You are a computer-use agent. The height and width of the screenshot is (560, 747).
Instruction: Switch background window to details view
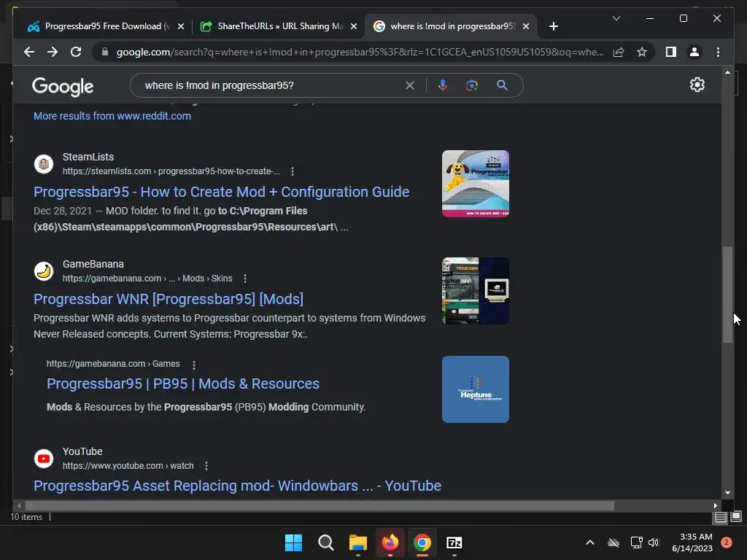pos(720,517)
